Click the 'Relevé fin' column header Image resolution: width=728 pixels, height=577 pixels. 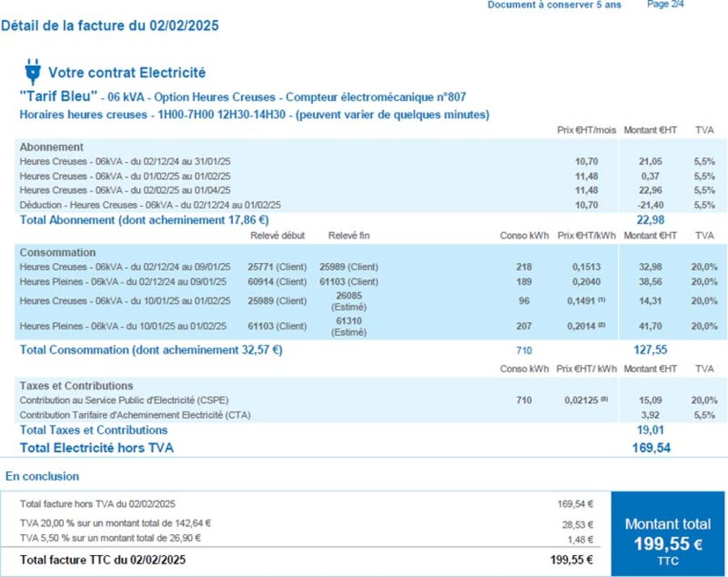(x=349, y=235)
